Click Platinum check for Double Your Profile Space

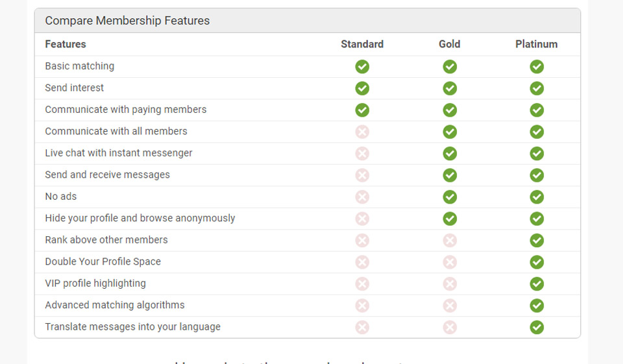(x=537, y=262)
